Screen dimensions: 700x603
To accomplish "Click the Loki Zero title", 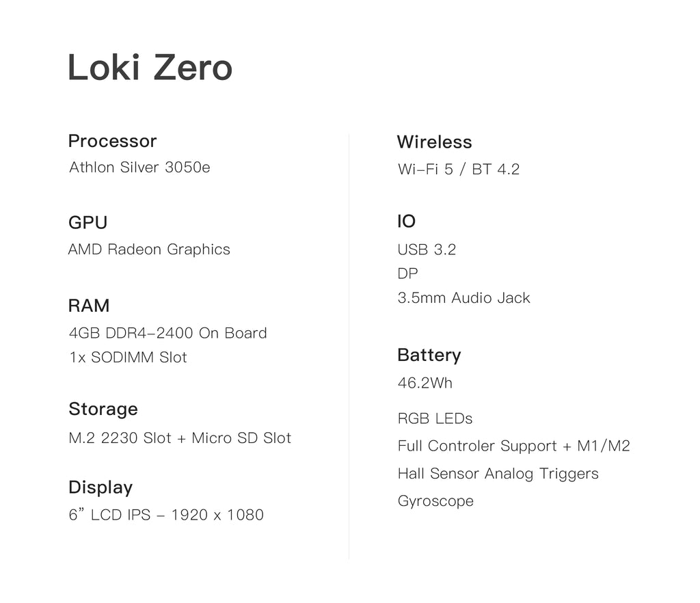I will coord(150,68).
